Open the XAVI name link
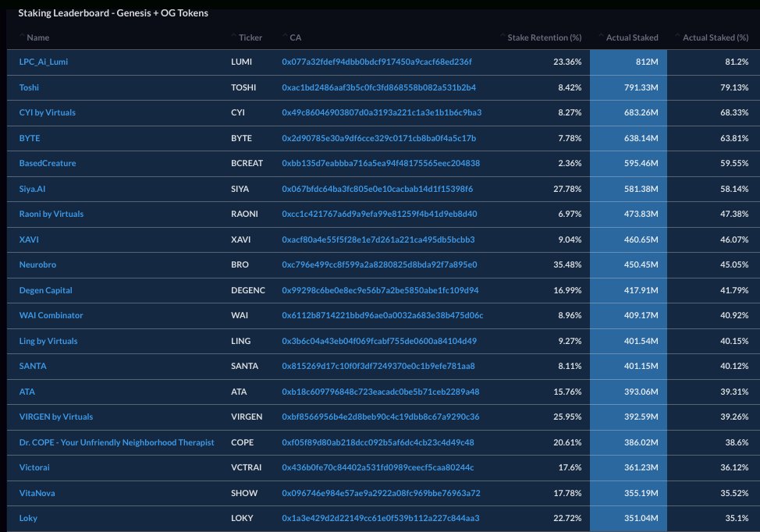Image resolution: width=760 pixels, height=532 pixels. tap(29, 239)
